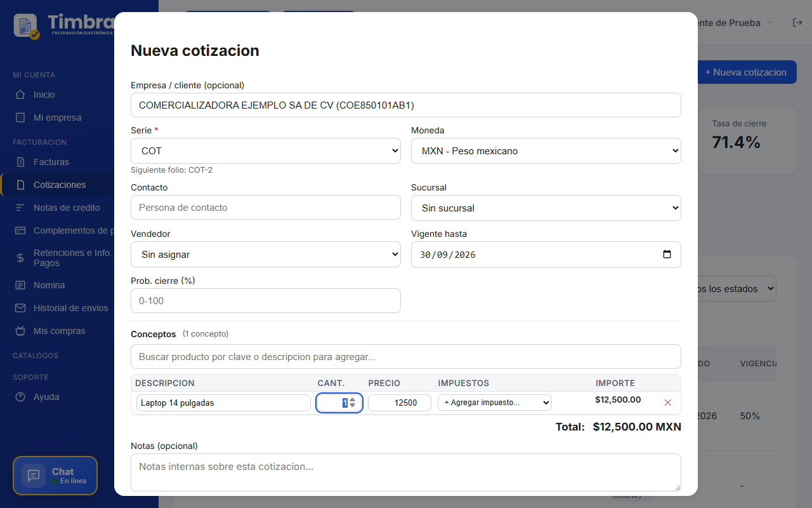Image resolution: width=812 pixels, height=508 pixels.
Task: Click the Mis compras icon
Action: click(x=20, y=331)
